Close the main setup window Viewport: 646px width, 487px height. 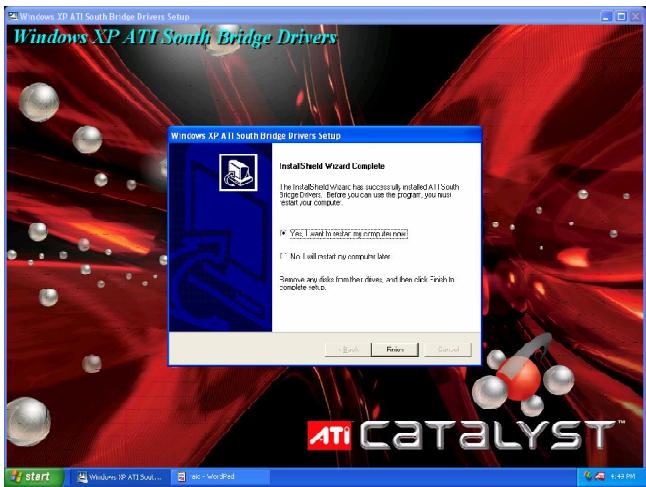[636, 16]
